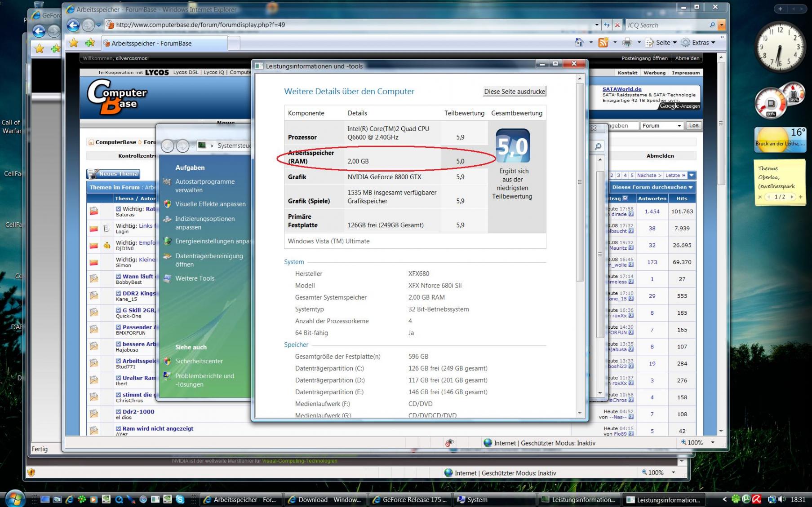Toggle checkbox next to 'G Skill 2GB' thread
This screenshot has width=812, height=507.
[118, 310]
